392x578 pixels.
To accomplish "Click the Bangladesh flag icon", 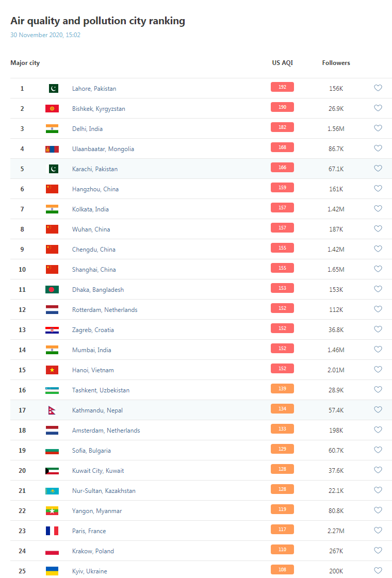I will [52, 290].
